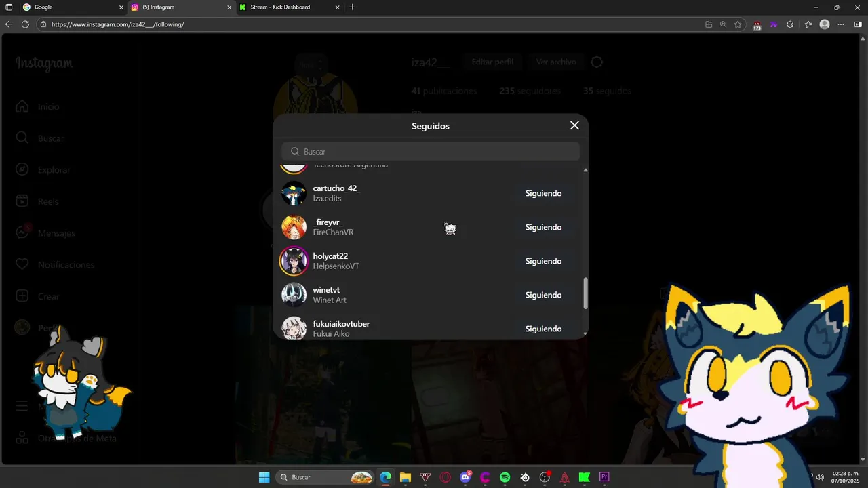Open winetvt profile avatar
868x488 pixels.
coord(294,295)
